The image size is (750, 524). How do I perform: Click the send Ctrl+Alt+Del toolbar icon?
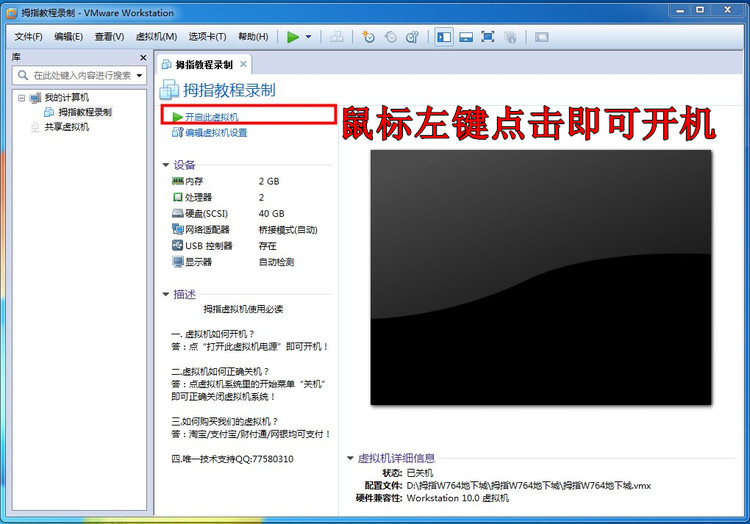[337, 37]
